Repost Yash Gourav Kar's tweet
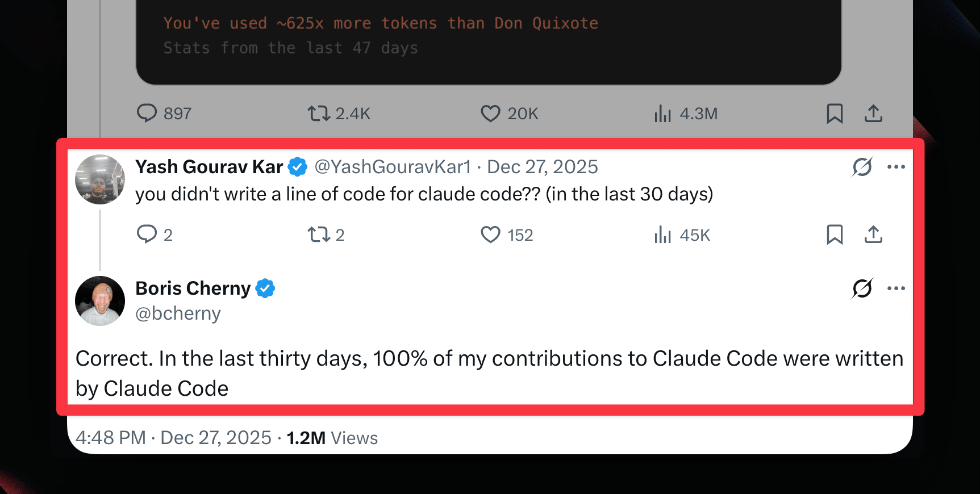Image resolution: width=980 pixels, height=494 pixels. 319,235
